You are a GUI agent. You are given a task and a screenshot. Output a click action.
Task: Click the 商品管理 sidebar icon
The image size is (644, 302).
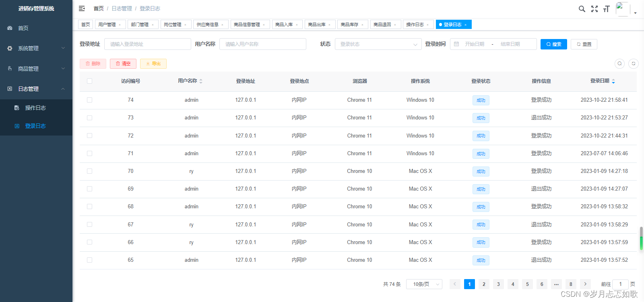point(10,69)
